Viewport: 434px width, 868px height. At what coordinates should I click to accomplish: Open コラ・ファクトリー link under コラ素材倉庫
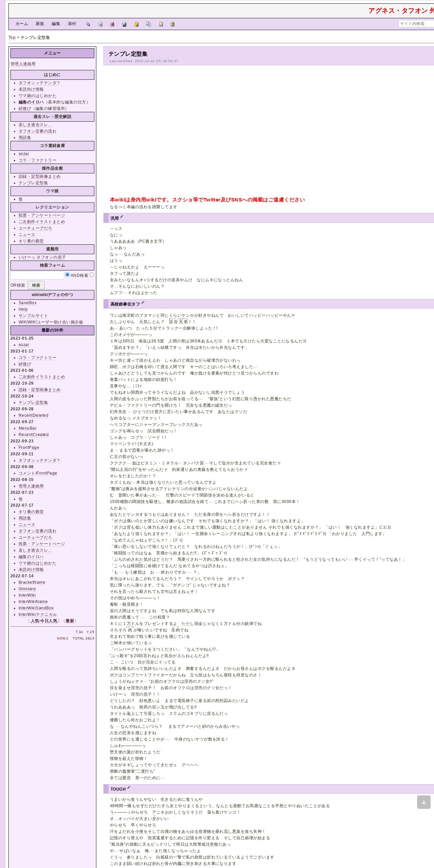coord(38,160)
